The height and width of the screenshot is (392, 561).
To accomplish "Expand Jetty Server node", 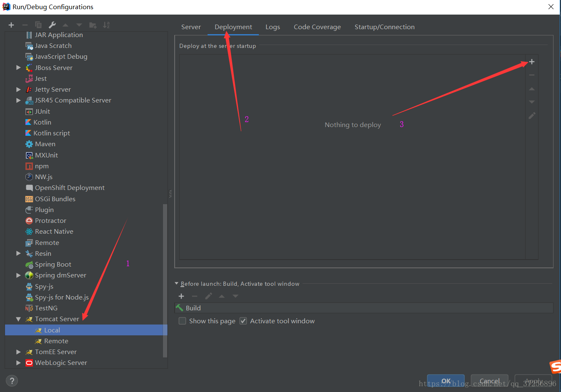I will (18, 89).
